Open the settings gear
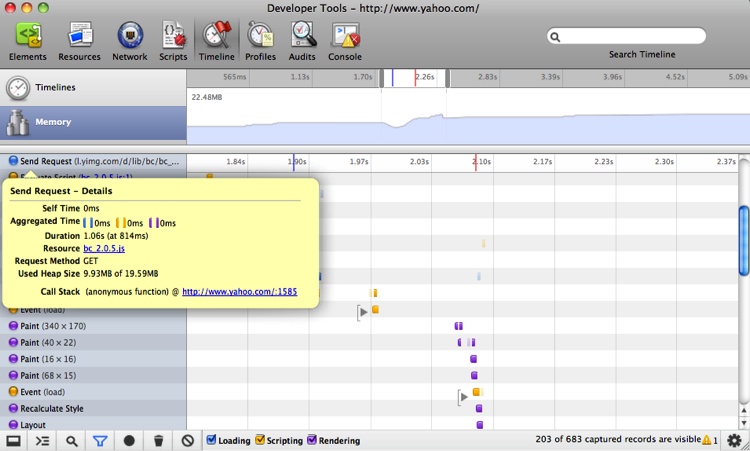The height and width of the screenshot is (451, 750). click(734, 440)
